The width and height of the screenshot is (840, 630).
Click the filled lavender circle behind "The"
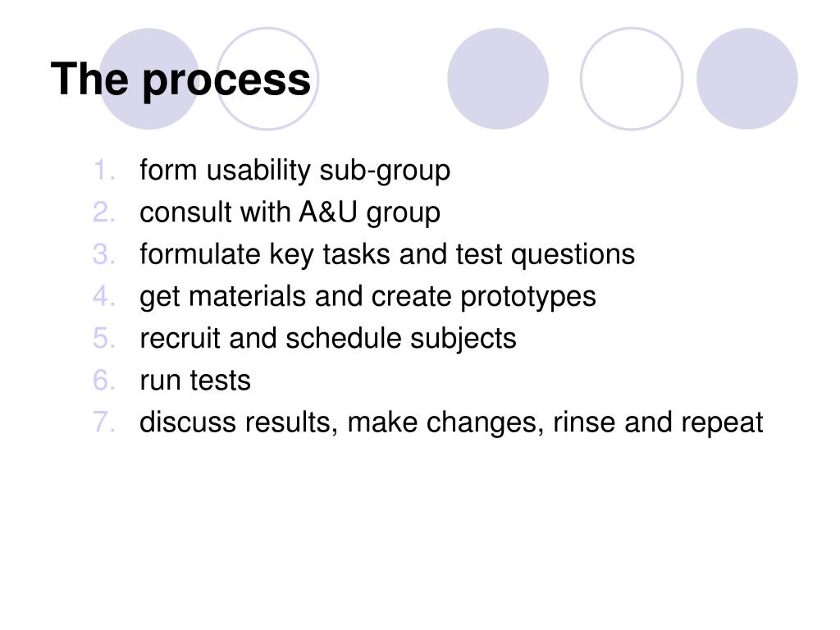[149, 79]
